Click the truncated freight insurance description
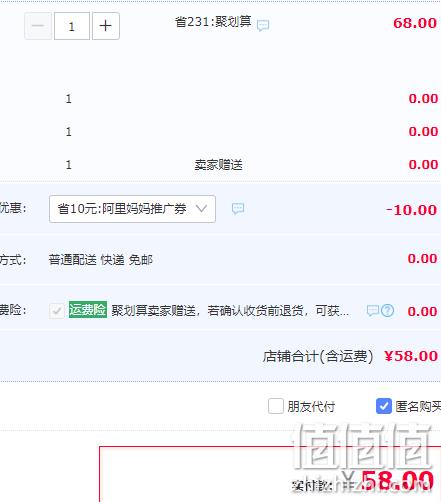 tap(230, 311)
